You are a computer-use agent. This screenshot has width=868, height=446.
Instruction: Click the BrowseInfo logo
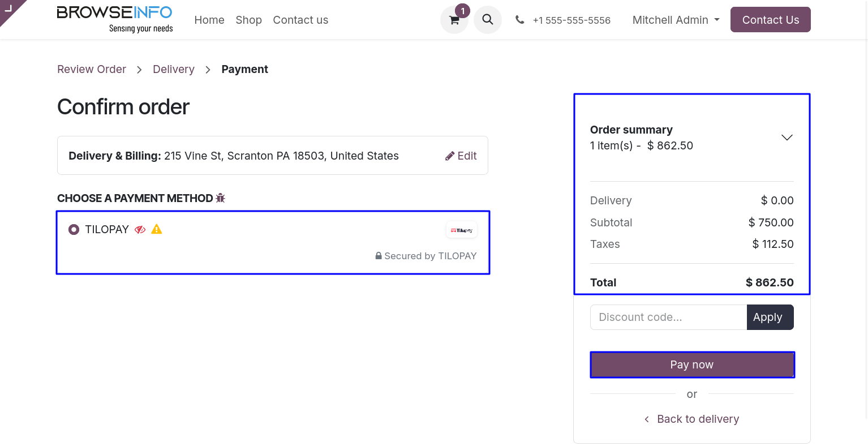(x=115, y=19)
